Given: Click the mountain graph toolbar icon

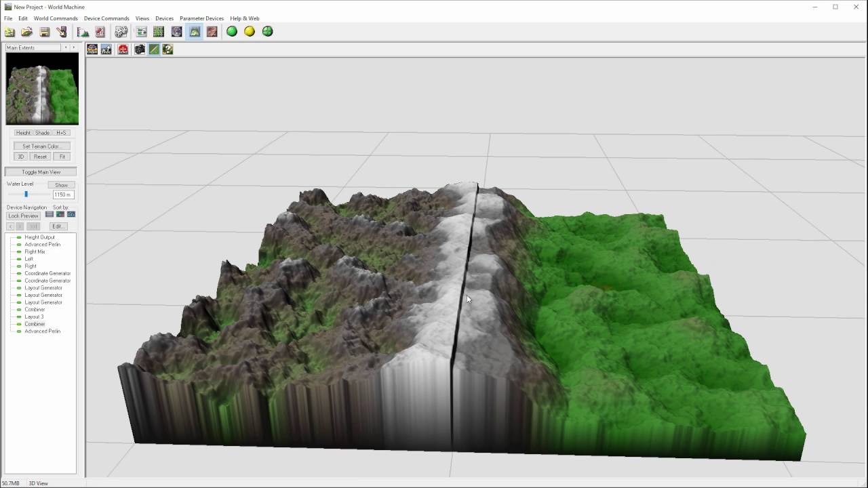Looking at the screenshot, I should click(x=83, y=32).
